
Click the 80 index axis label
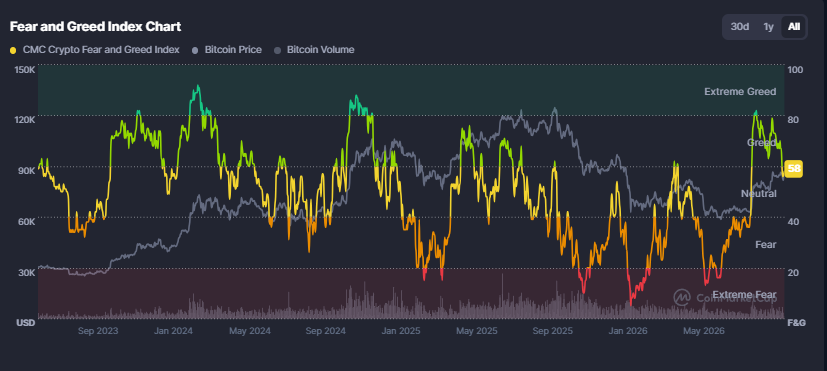792,120
